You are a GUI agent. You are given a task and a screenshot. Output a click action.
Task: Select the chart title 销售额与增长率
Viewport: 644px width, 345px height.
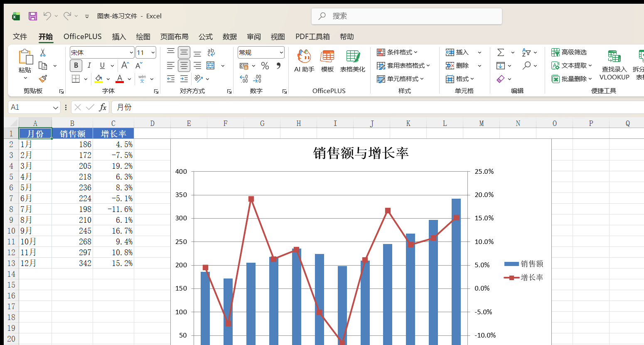pyautogui.click(x=361, y=153)
